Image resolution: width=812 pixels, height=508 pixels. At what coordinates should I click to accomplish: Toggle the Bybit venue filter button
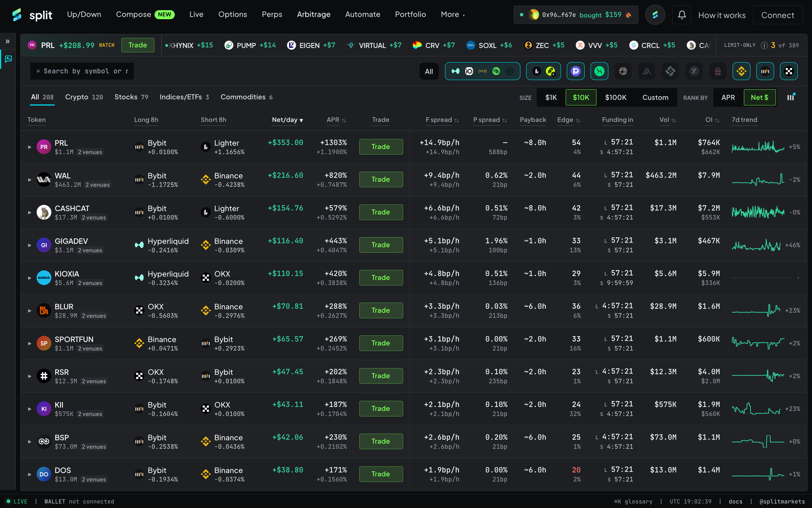(x=765, y=71)
